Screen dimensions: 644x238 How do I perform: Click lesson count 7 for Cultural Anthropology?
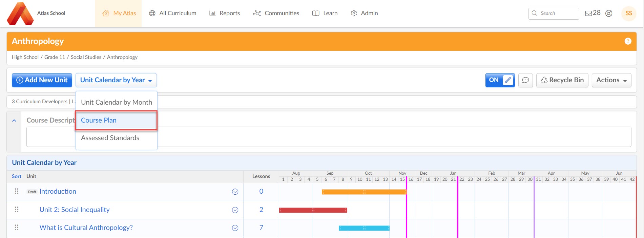(x=261, y=228)
